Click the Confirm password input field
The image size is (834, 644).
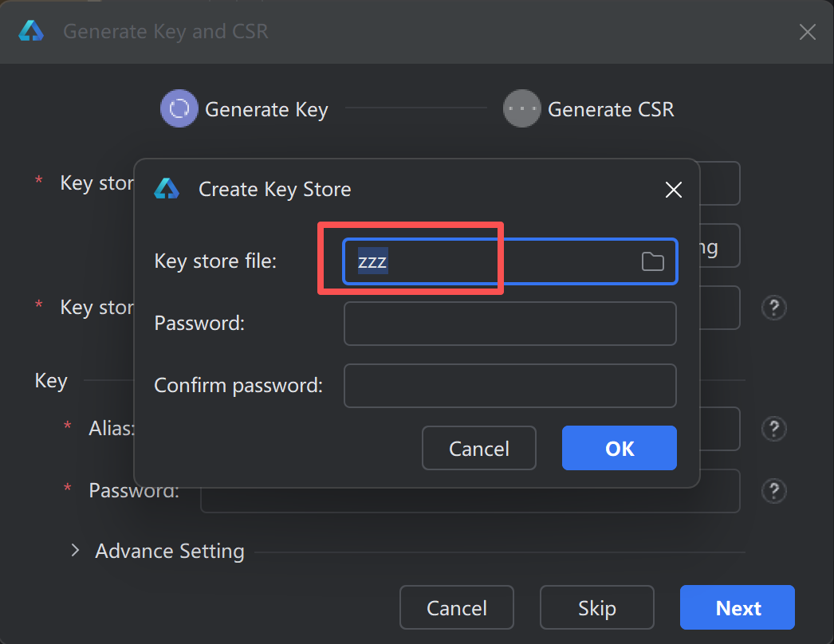point(509,386)
